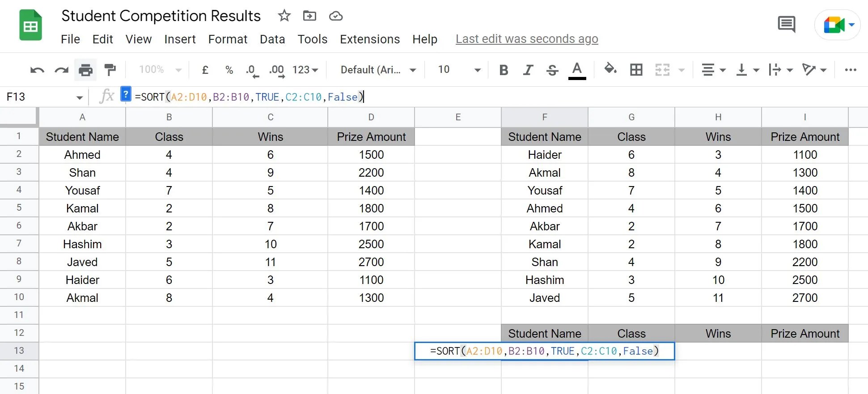
Task: Click the Print icon
Action: click(85, 70)
